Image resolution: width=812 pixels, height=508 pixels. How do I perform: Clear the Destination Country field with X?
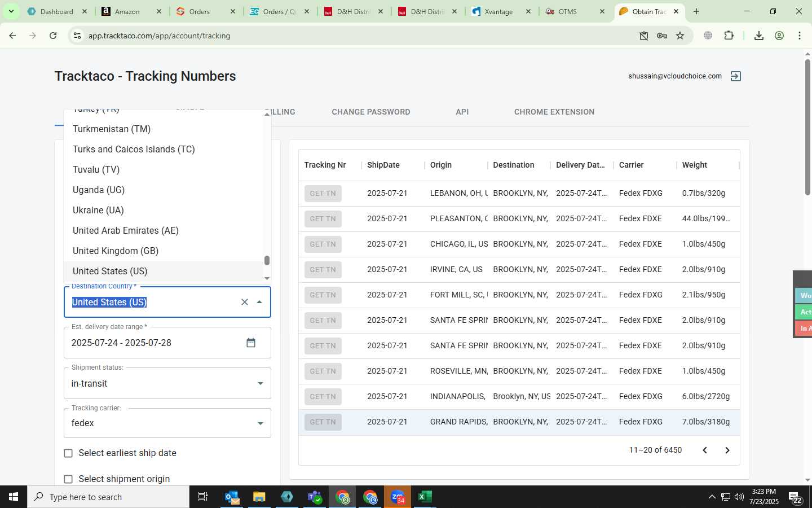tap(245, 302)
